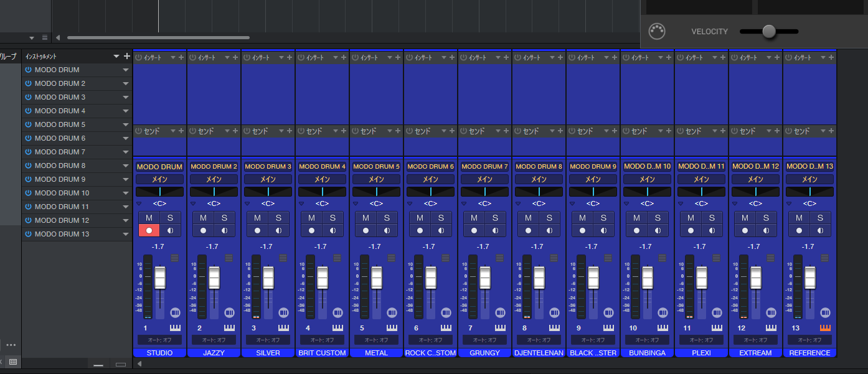Expand small triangle beside <C> on SILVER channel
The height and width of the screenshot is (374, 868).
(x=247, y=203)
